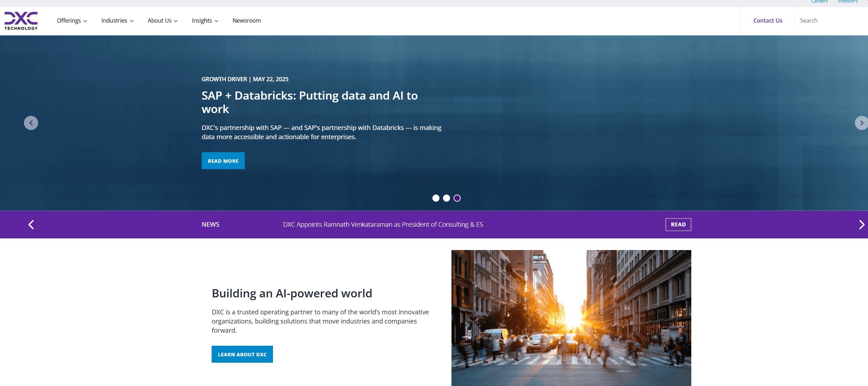
Task: Click the DXC Appoints Ramnath Venkataraman headline
Action: (383, 225)
